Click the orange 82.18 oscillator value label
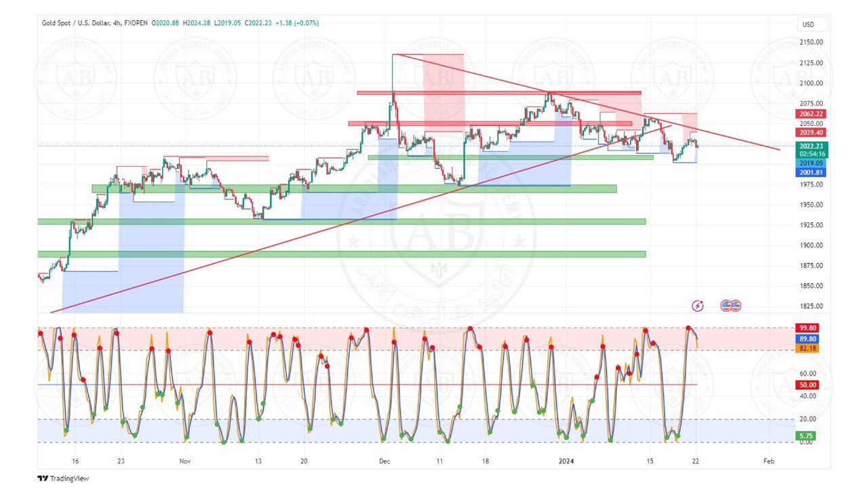Image resolution: width=868 pixels, height=488 pixels. coord(808,348)
